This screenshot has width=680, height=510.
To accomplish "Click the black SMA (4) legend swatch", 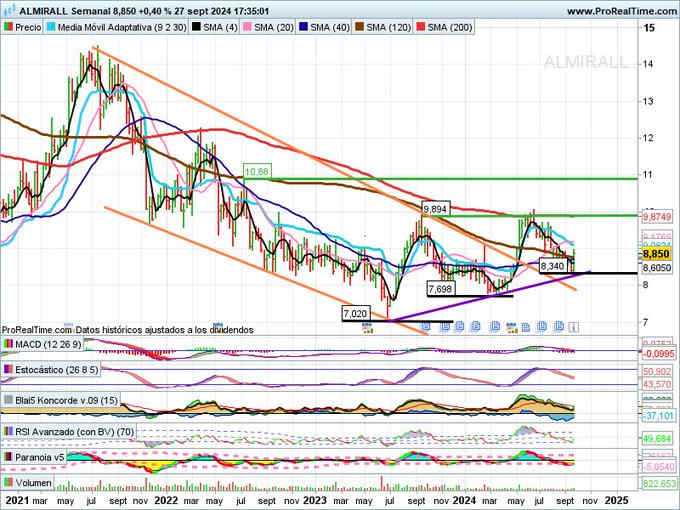I will pyautogui.click(x=196, y=27).
